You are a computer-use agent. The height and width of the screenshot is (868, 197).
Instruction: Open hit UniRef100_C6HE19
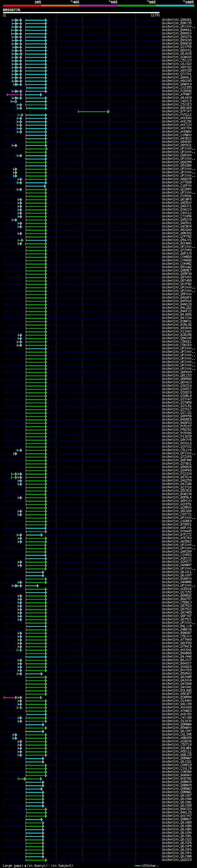(x=177, y=765)
